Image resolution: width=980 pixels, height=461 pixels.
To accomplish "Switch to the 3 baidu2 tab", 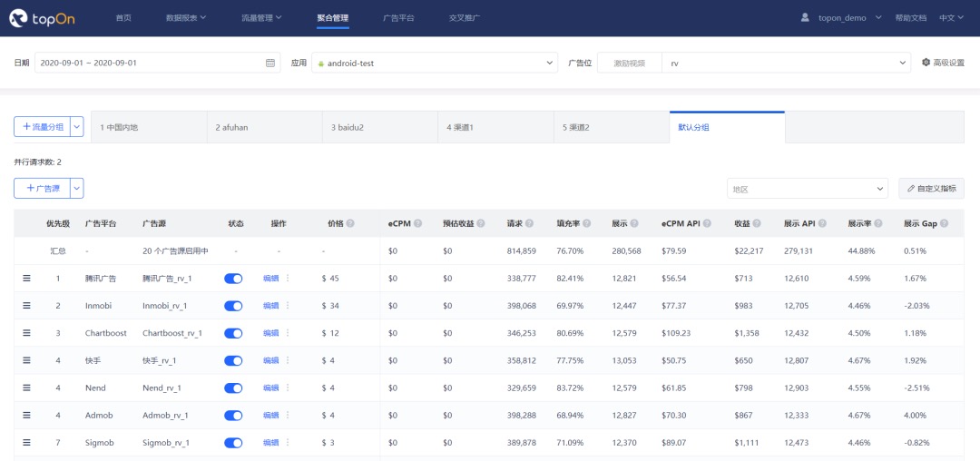I will [x=379, y=127].
